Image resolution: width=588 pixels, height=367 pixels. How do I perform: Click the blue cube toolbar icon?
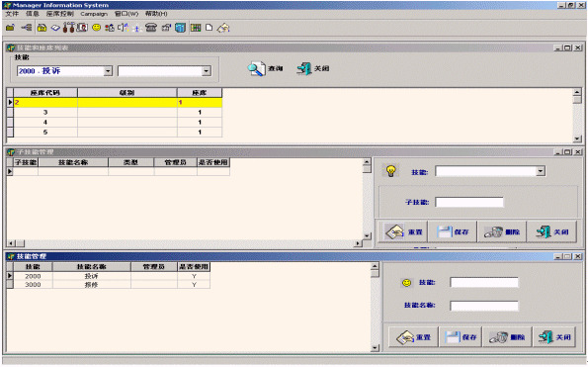coord(181,28)
